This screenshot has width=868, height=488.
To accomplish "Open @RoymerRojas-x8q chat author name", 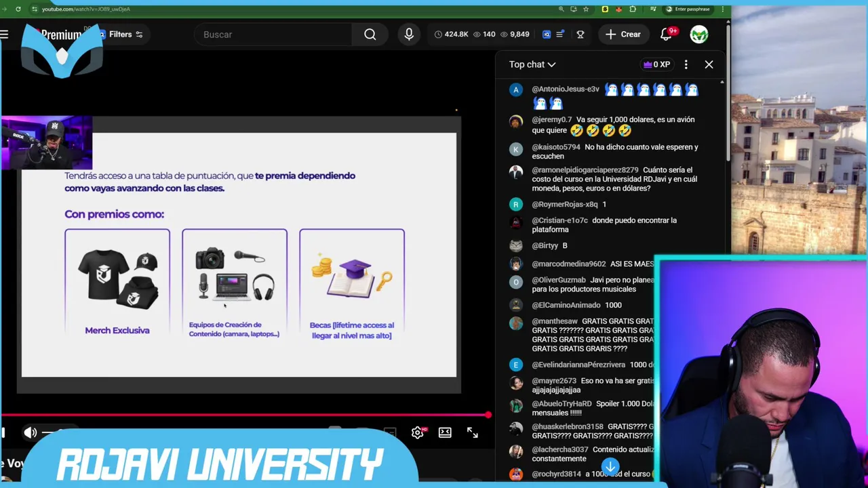I will 565,204.
